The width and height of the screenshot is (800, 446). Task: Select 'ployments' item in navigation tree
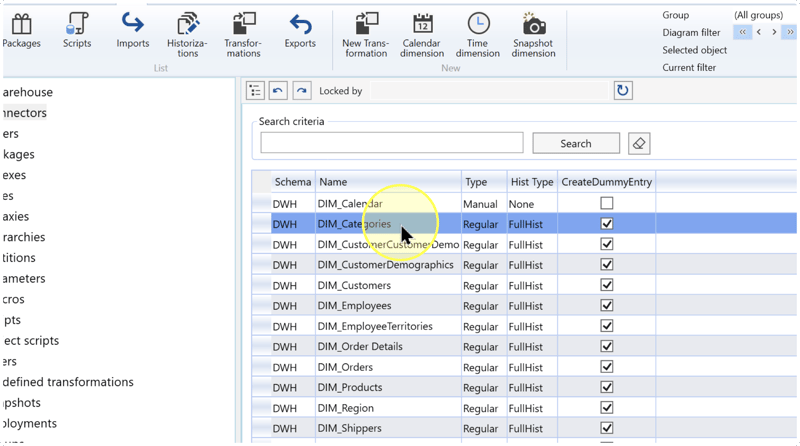click(30, 423)
